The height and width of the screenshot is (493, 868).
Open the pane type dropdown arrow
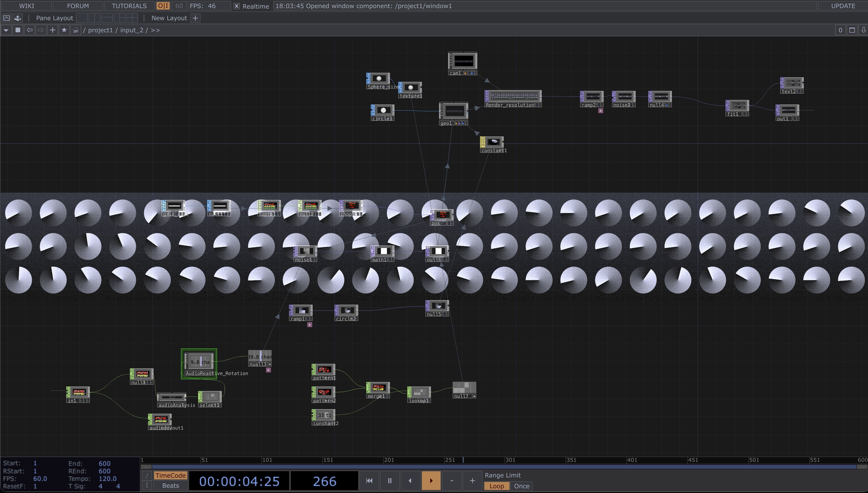pos(6,30)
